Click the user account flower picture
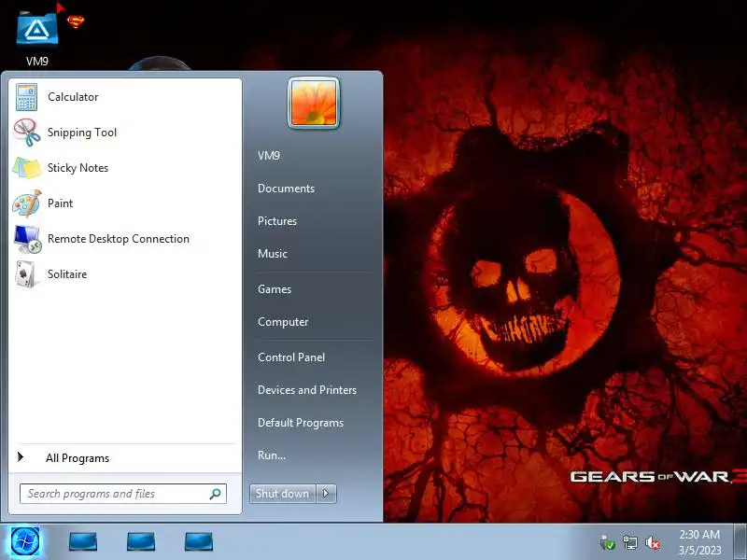 314,103
